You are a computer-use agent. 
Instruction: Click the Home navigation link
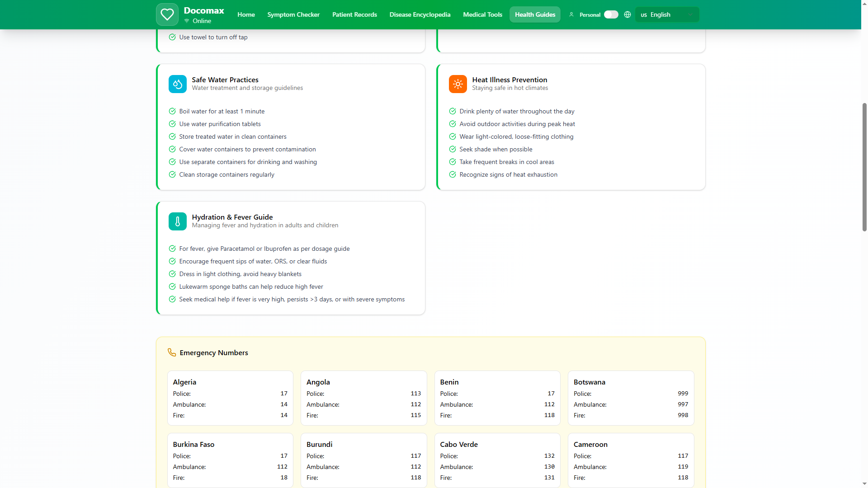point(246,14)
